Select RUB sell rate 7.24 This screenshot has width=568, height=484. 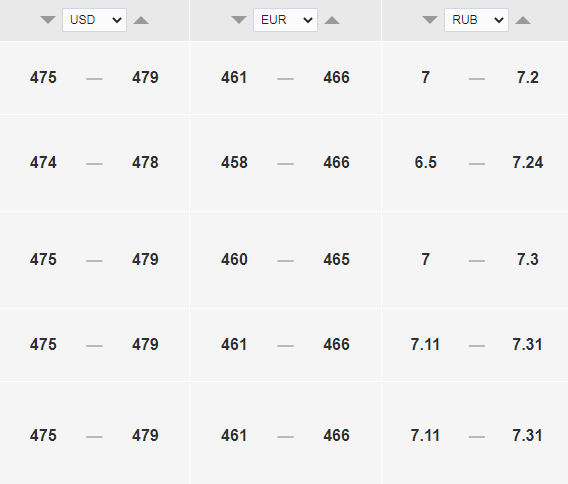coord(528,162)
